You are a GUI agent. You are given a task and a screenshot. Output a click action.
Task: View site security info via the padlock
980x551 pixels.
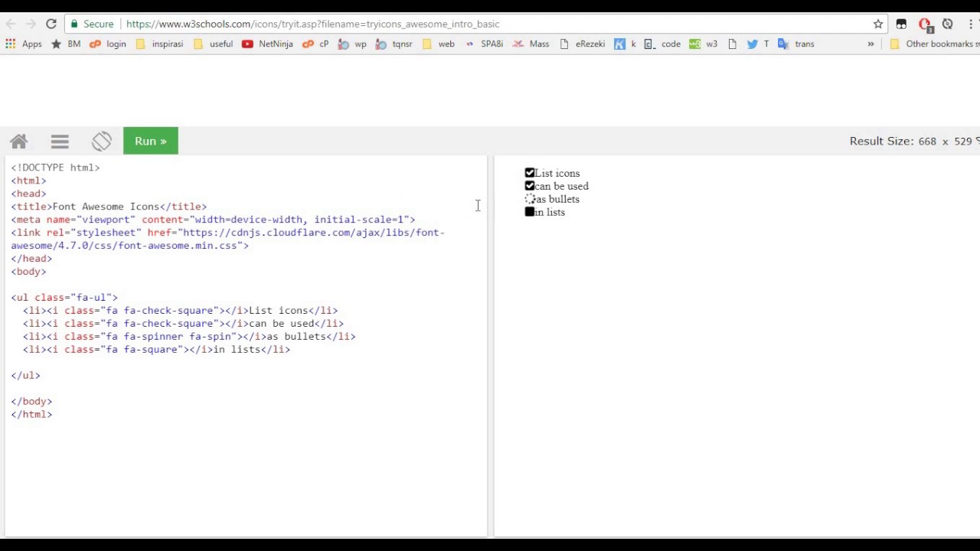tap(74, 24)
